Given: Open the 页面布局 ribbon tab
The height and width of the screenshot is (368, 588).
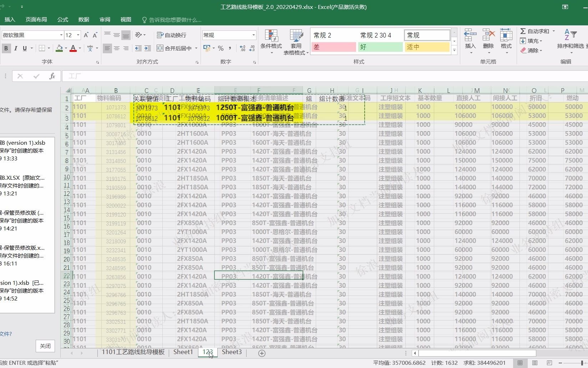Looking at the screenshot, I should 36,20.
